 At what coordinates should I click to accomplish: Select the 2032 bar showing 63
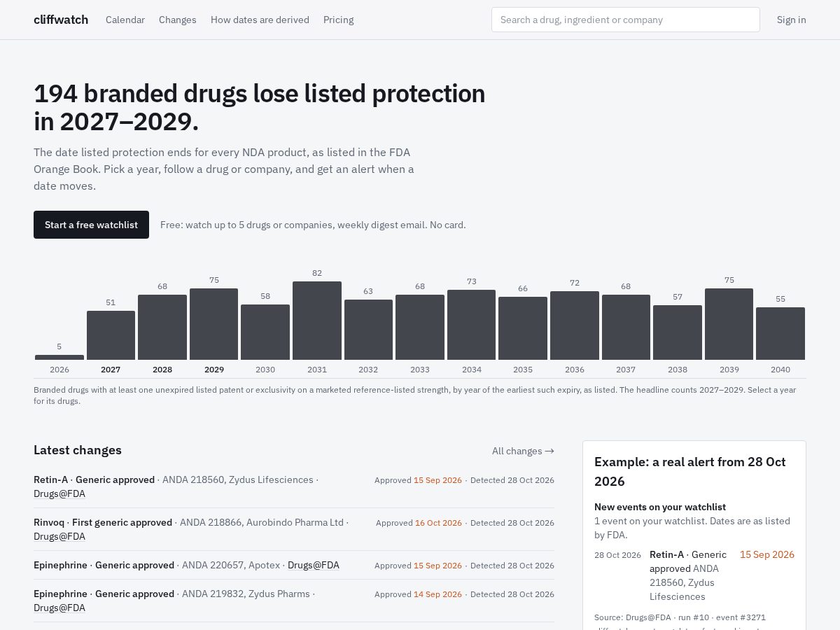click(368, 330)
